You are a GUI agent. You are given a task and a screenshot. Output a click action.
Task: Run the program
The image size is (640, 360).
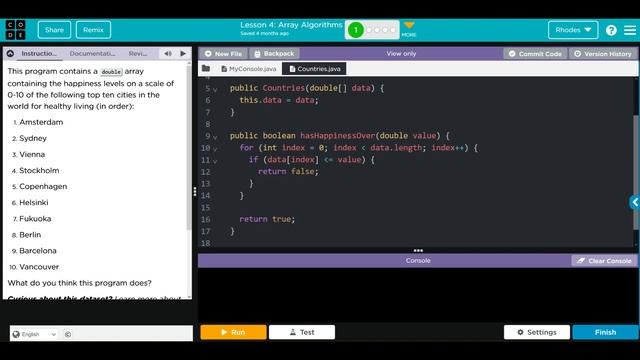233,332
